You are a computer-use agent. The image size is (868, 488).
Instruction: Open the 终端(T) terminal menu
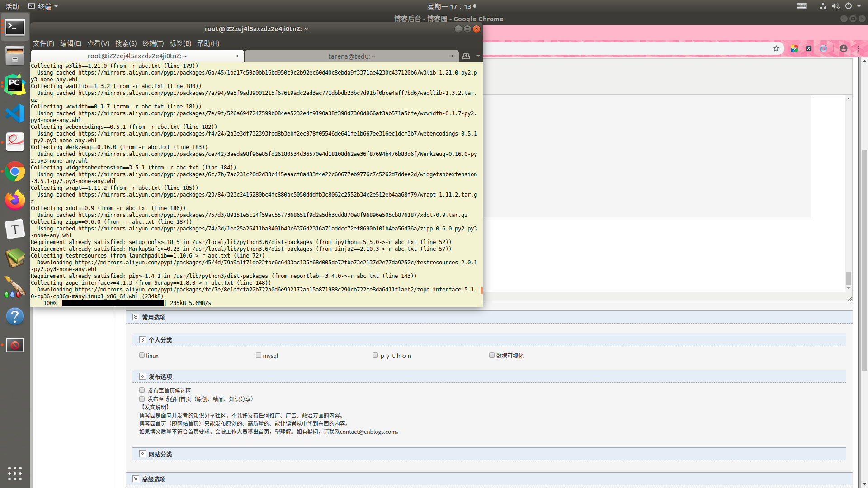pyautogui.click(x=153, y=43)
